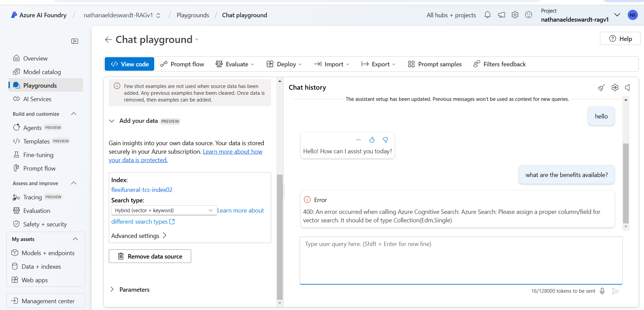The height and width of the screenshot is (310, 644).
Task: Click the notifications bell icon
Action: (487, 15)
